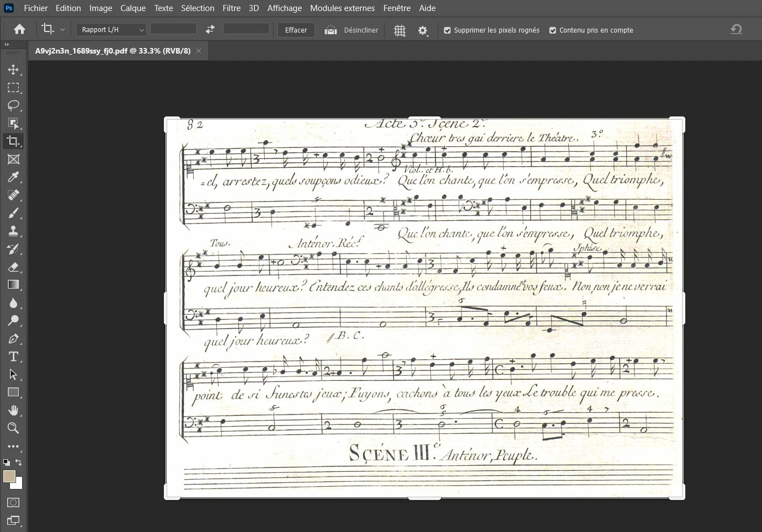Click the Photoshop Ps application icon
This screenshot has height=532, width=762.
[9, 8]
